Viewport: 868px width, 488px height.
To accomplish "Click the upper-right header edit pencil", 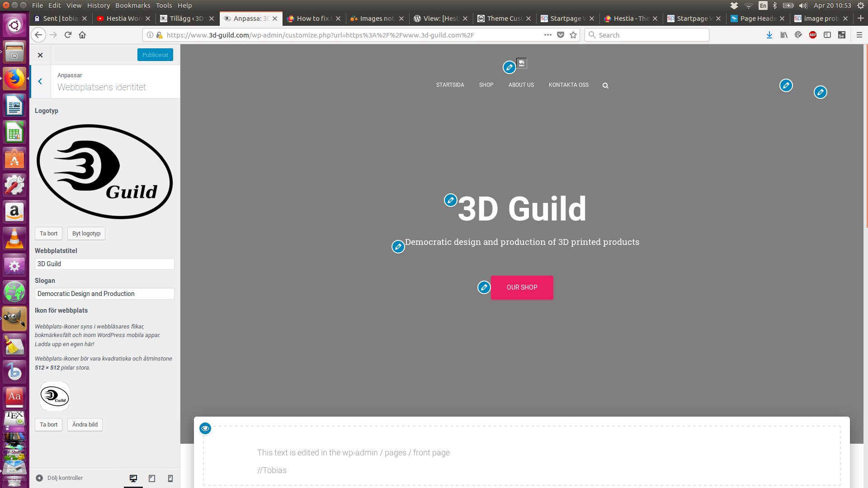I will pos(786,85).
